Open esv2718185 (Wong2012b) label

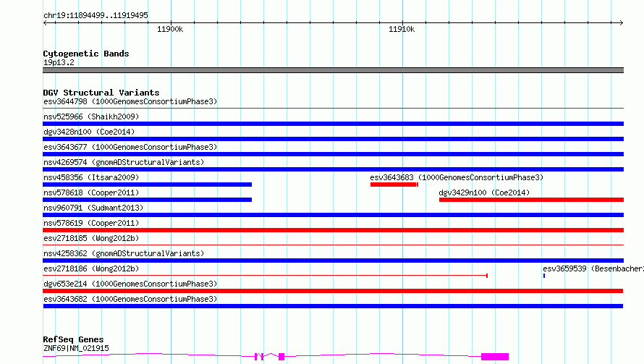[91, 238]
